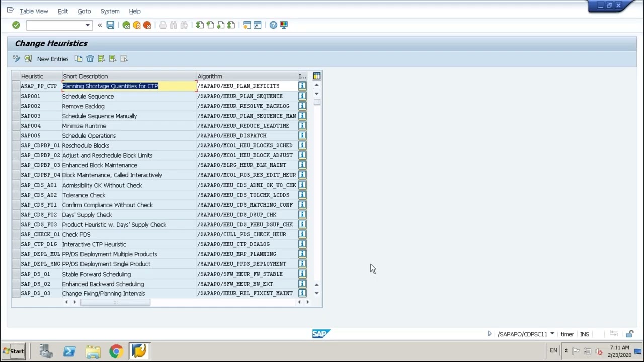This screenshot has width=644, height=362.
Task: Toggle Display/Change mode with the pencil-glasses icon
Action: [17, 59]
